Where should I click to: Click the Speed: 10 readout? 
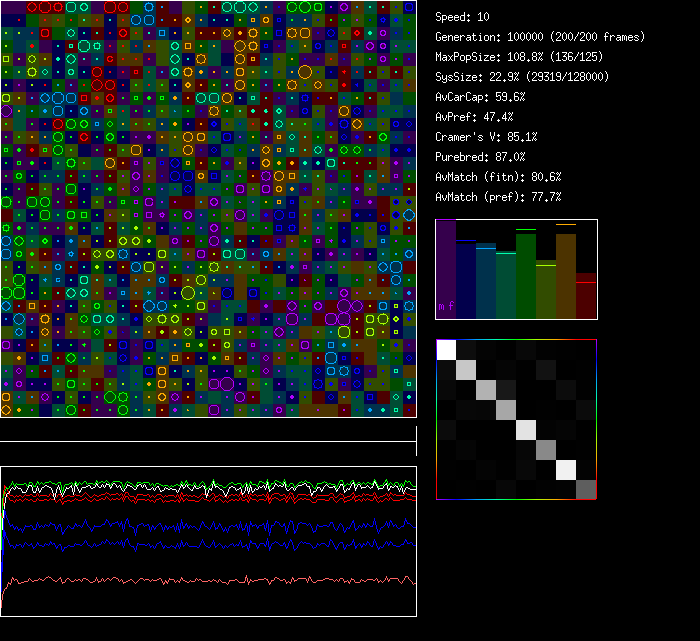463,17
